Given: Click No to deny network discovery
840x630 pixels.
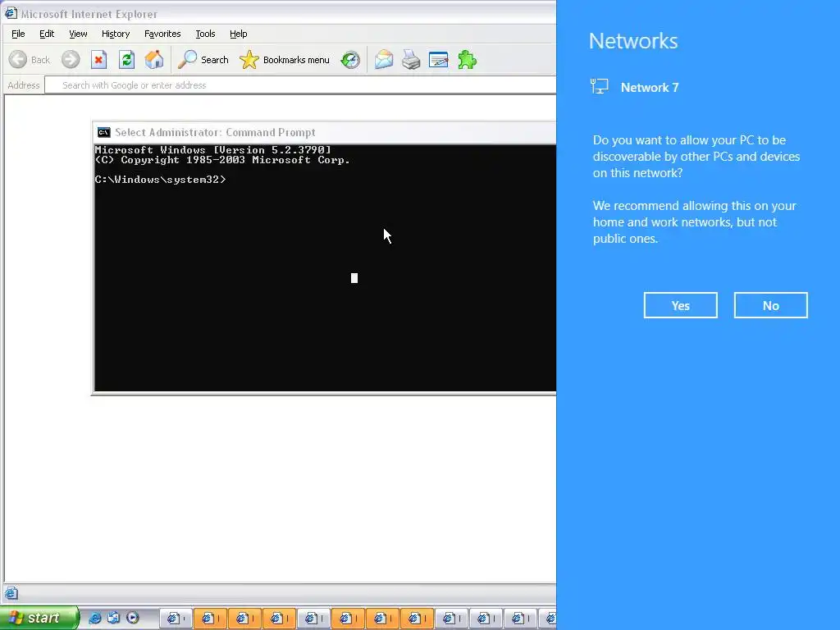Looking at the screenshot, I should click(x=770, y=305).
